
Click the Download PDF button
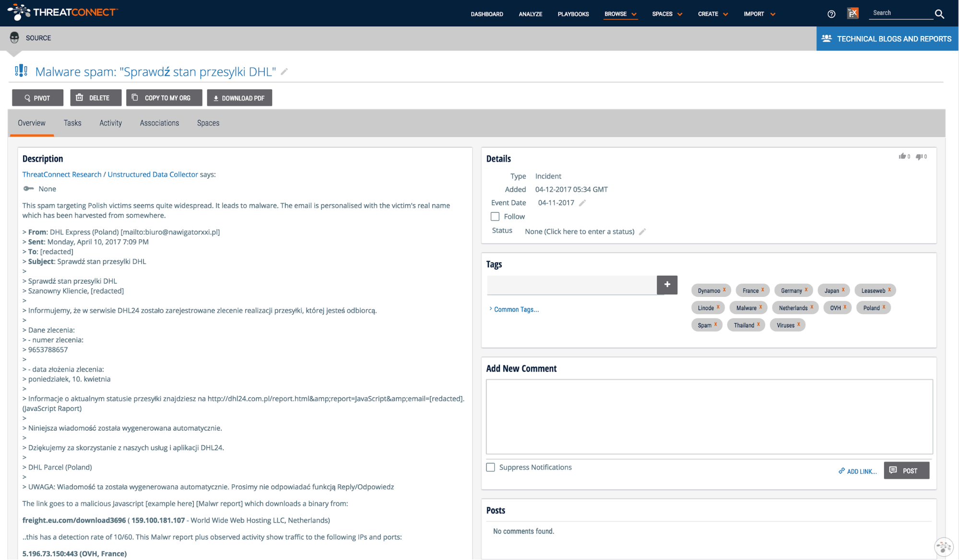tap(239, 98)
